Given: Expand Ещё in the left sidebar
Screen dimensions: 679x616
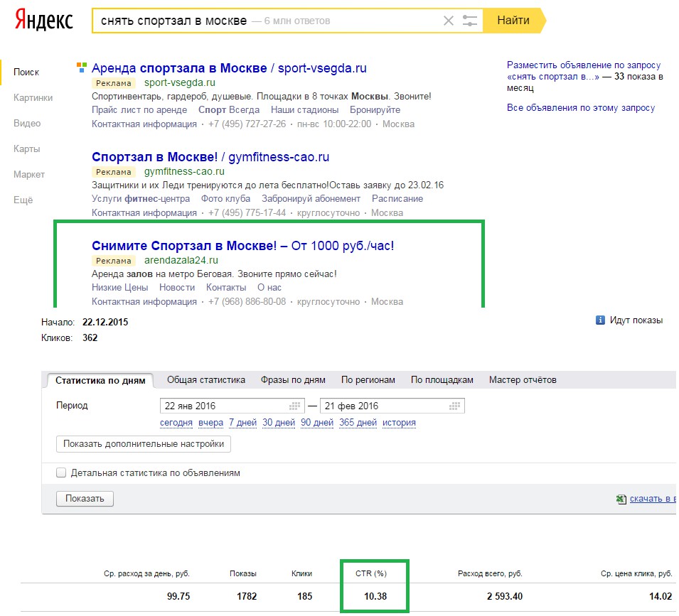Looking at the screenshot, I should (x=23, y=200).
